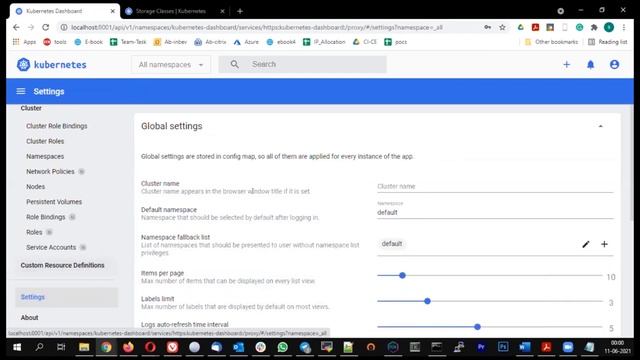
Task: Open Nodes in the sidebar
Action: [36, 186]
